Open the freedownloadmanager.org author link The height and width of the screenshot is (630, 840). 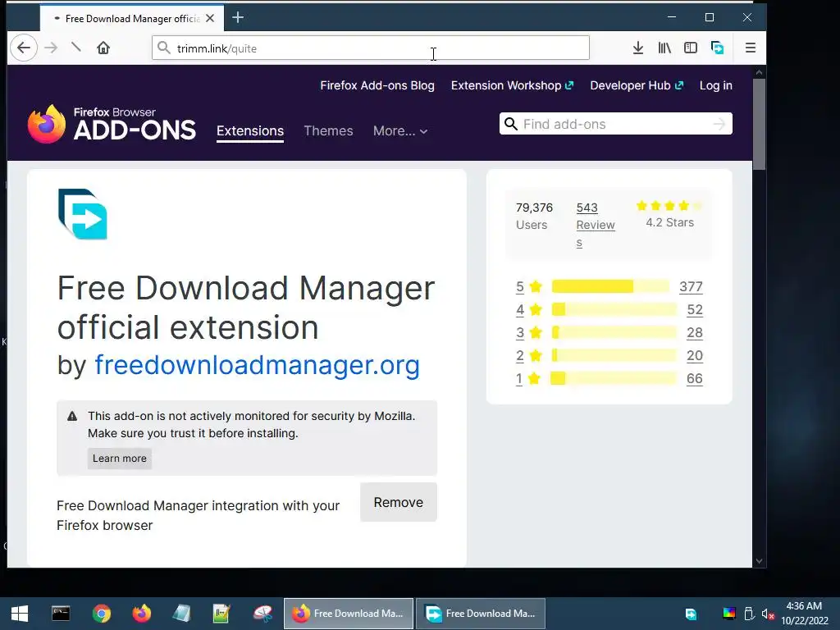257,365
